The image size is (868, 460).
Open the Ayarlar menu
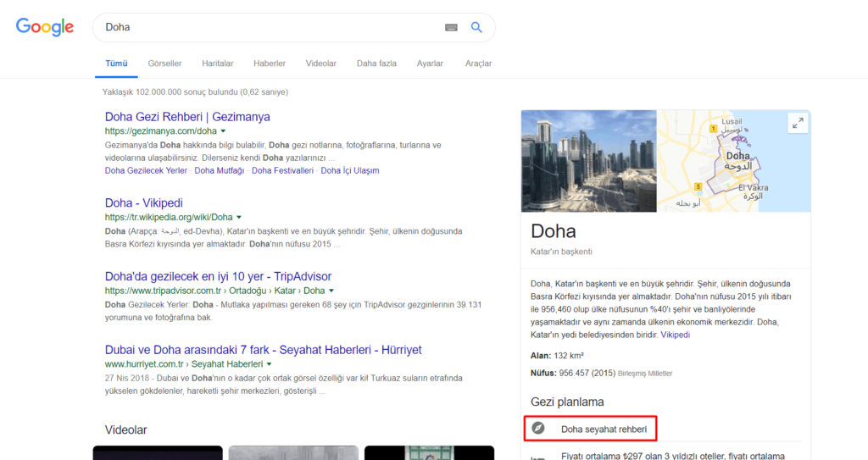coord(430,64)
